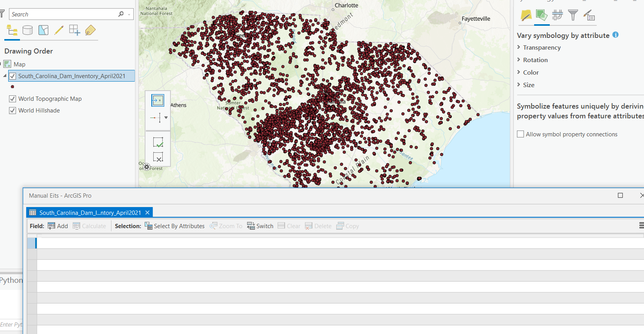Select the South_Carolina_Dam attribute table tab
Viewport: 644px width, 334px height.
90,213
